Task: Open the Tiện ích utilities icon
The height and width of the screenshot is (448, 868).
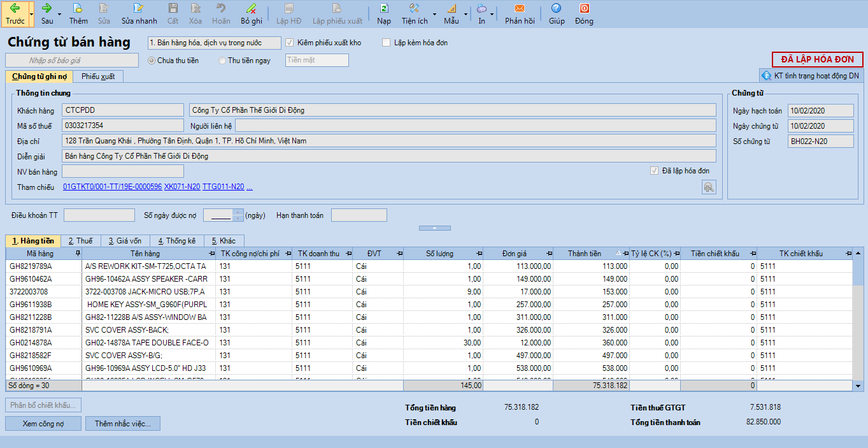Action: 415,13
